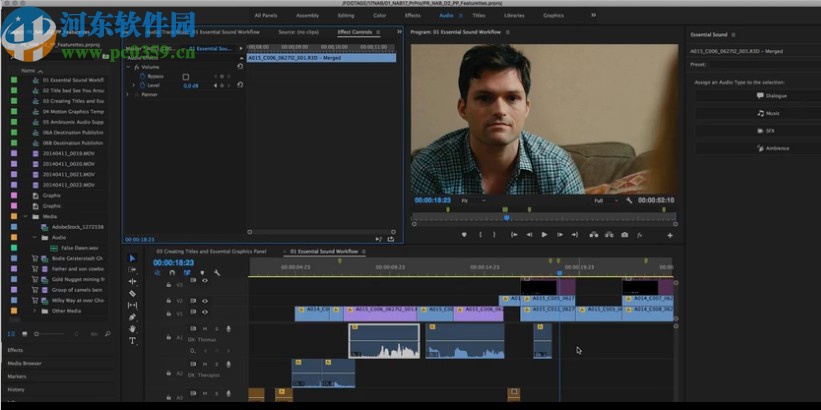The height and width of the screenshot is (410, 821).
Task: Assign Dialogue audio type
Action: click(771, 96)
